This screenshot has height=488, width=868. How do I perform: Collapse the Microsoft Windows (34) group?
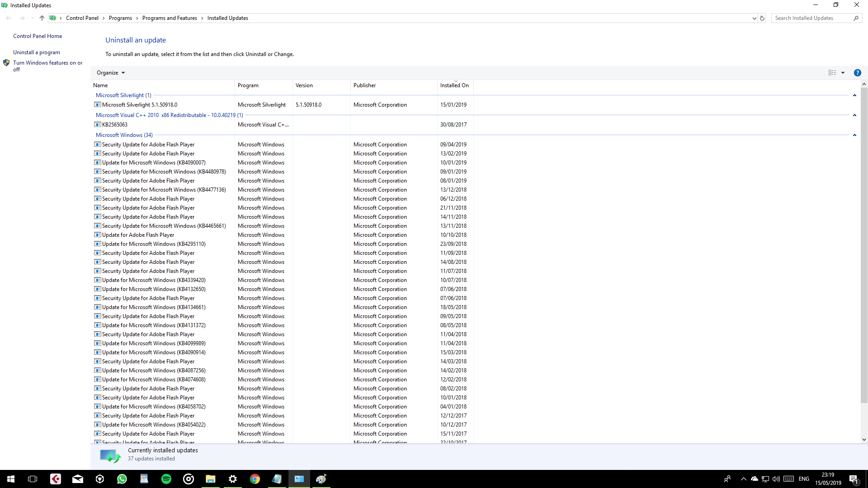854,135
